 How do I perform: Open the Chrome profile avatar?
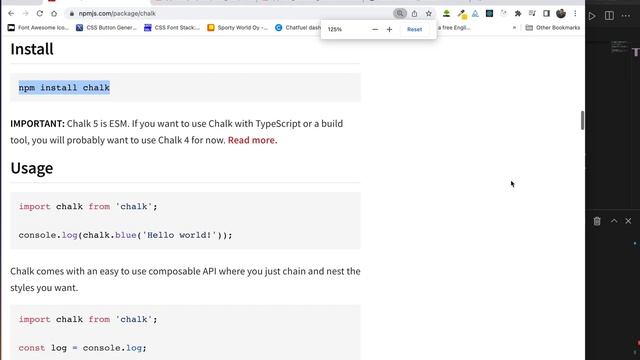pos(561,13)
